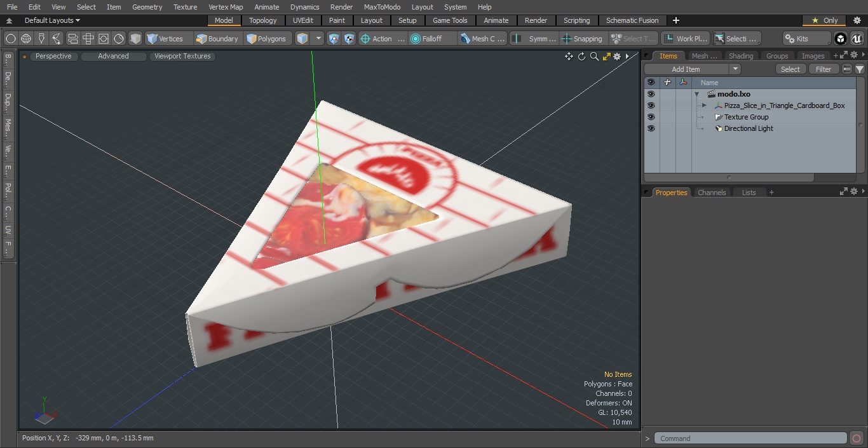This screenshot has height=448, width=868.
Task: Click the pie circle tool icon
Action: coord(119,39)
